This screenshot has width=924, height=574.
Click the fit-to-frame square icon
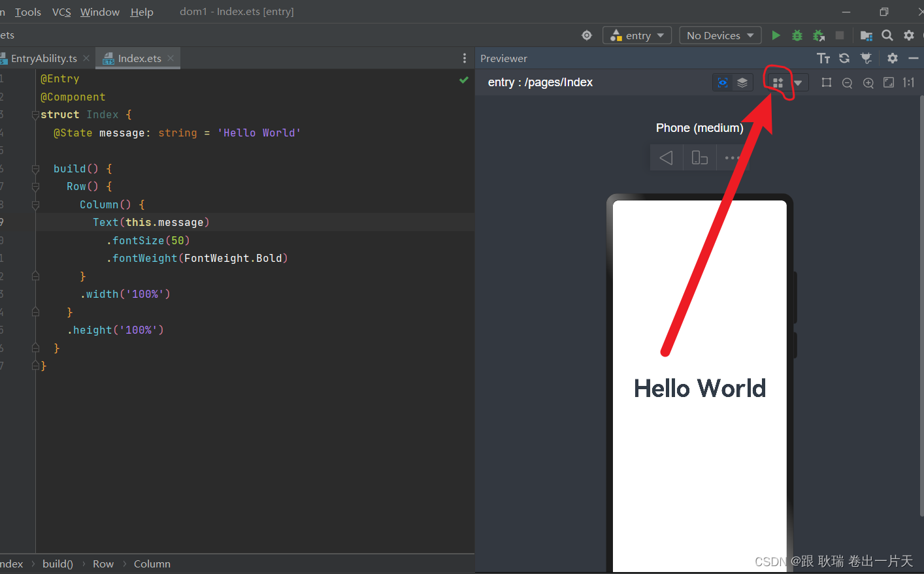(827, 82)
